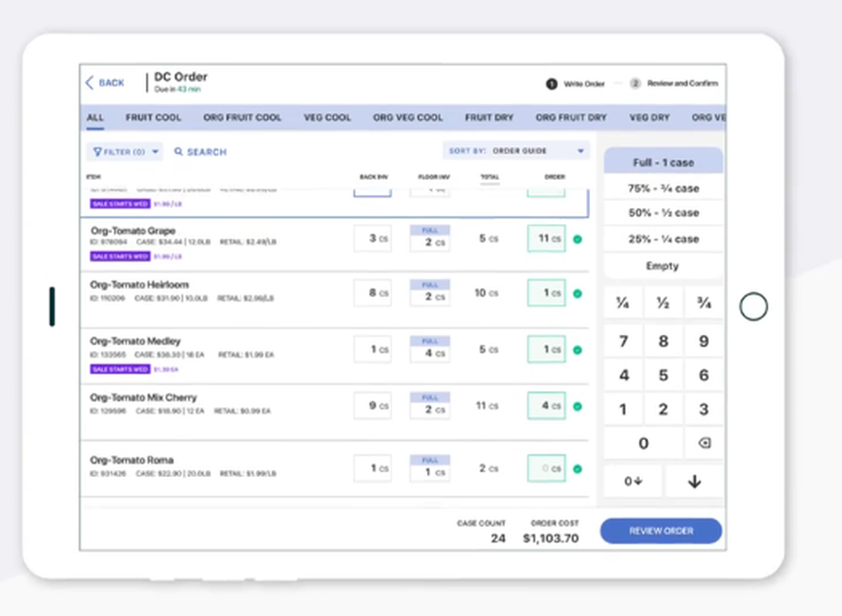Select the 50% - ½ case option
842x616 pixels.
tap(663, 213)
